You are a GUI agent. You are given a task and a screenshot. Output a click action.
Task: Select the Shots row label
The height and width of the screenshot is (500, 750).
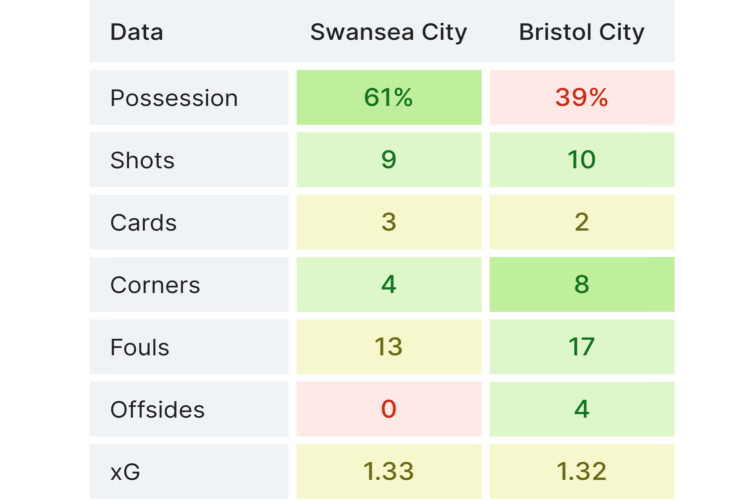pyautogui.click(x=142, y=160)
